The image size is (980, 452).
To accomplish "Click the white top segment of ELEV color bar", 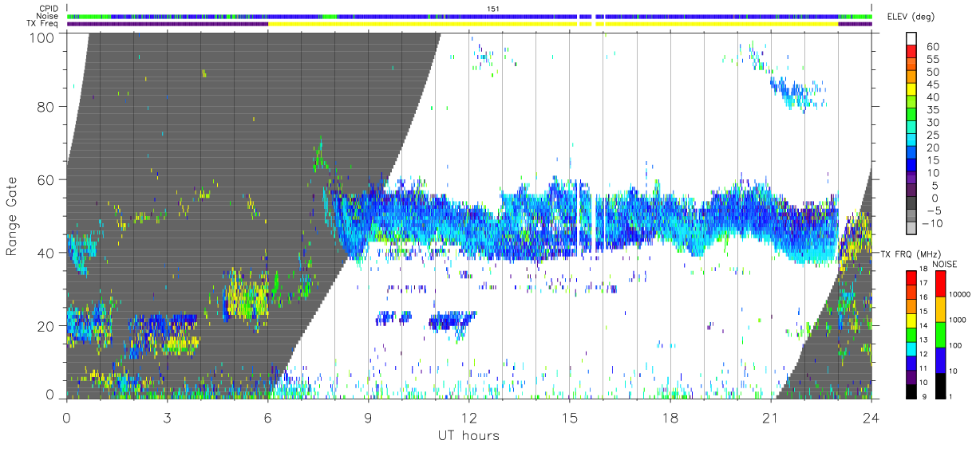I will [x=912, y=39].
